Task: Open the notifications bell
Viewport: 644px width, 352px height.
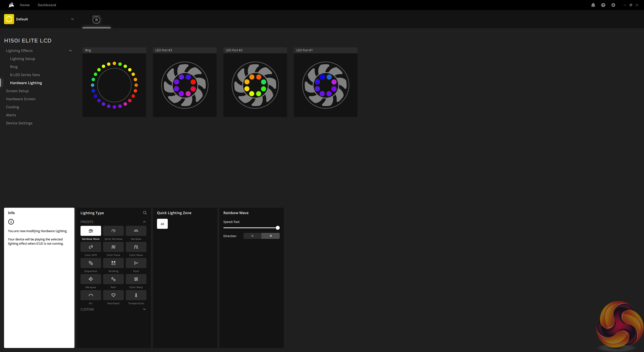Action: click(x=593, y=5)
